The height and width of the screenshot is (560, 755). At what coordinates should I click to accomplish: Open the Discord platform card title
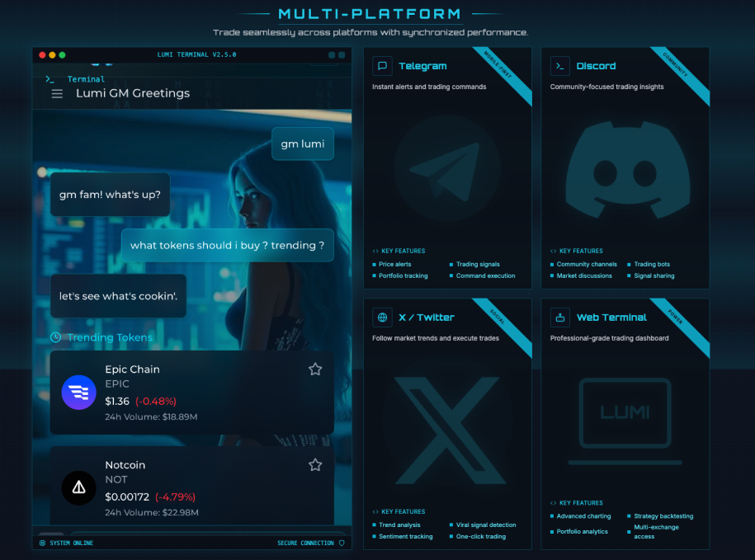(x=596, y=66)
